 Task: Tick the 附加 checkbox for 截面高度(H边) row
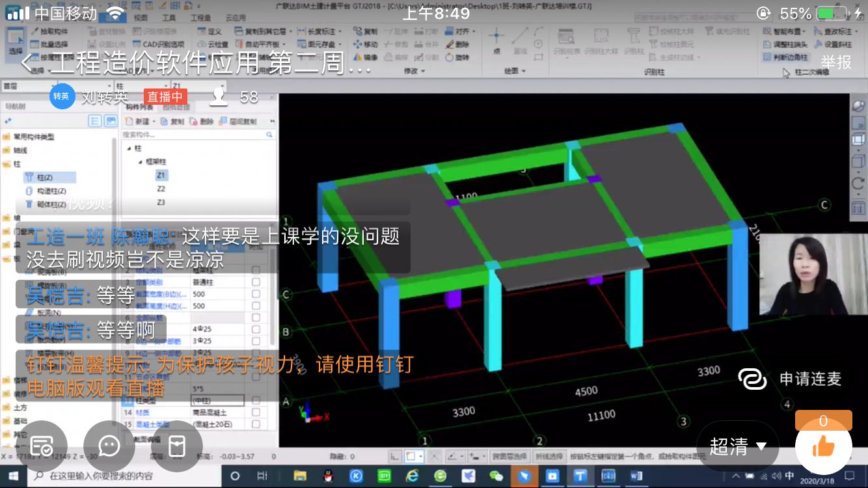pos(256,306)
